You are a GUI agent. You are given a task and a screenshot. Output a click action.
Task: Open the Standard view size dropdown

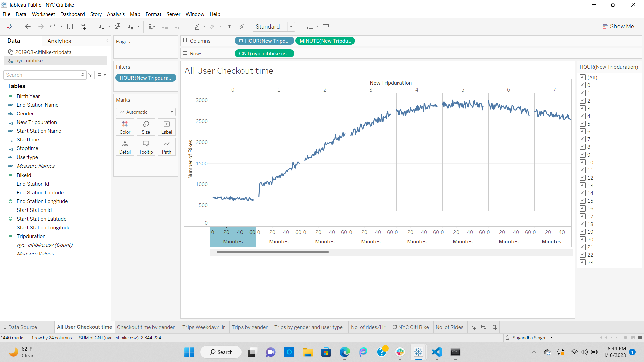coord(291,26)
